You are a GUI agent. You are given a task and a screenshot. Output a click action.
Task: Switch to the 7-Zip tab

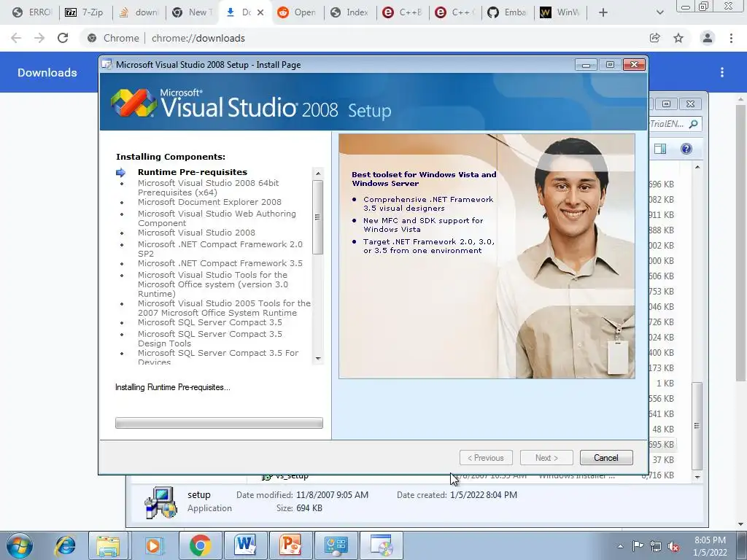point(85,12)
